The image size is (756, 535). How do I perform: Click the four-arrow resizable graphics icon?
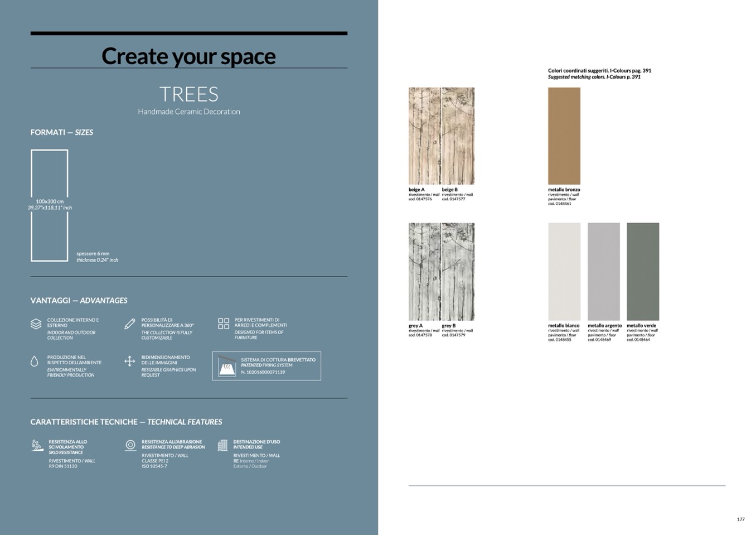click(129, 362)
